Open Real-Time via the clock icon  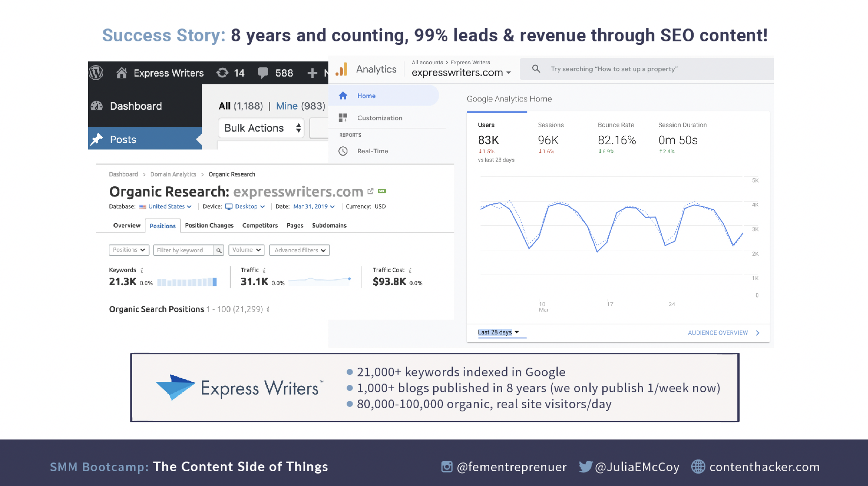tap(343, 151)
